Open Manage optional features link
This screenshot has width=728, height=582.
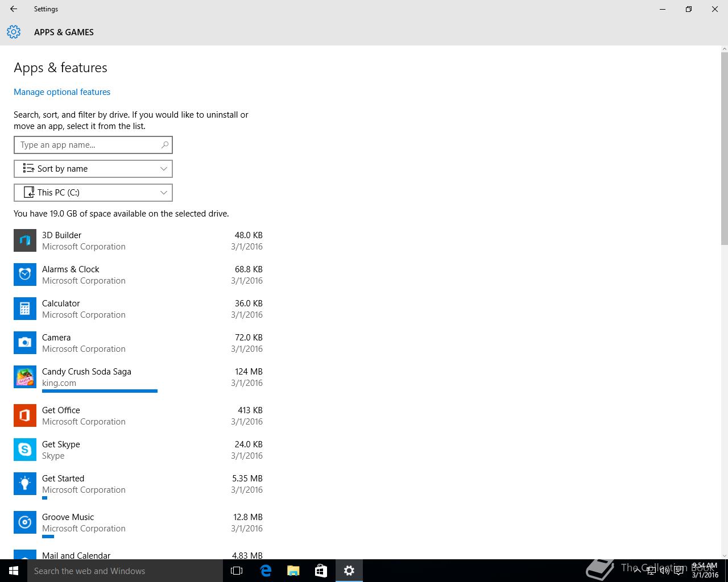62,92
